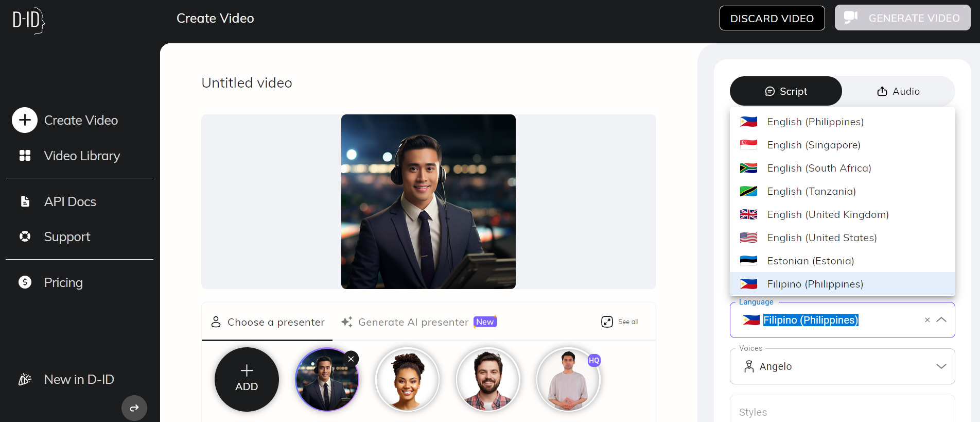
Task: Click the See all link
Action: tap(628, 322)
